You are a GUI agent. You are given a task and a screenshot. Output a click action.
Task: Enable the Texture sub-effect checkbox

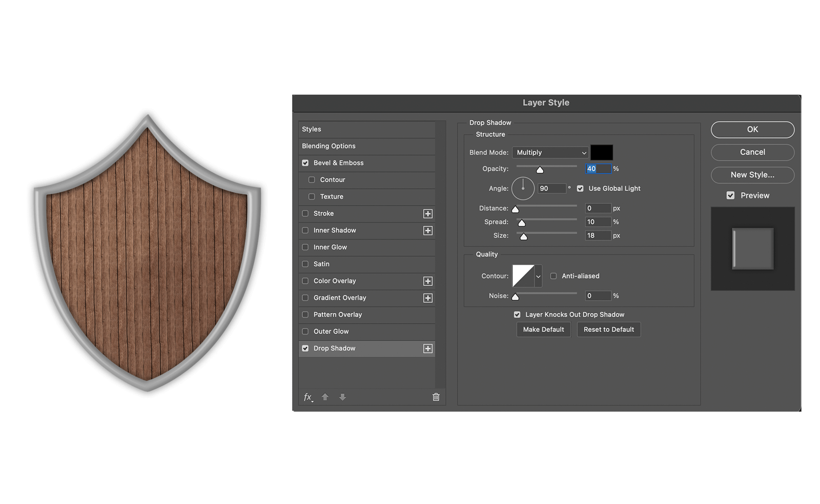[x=312, y=197]
